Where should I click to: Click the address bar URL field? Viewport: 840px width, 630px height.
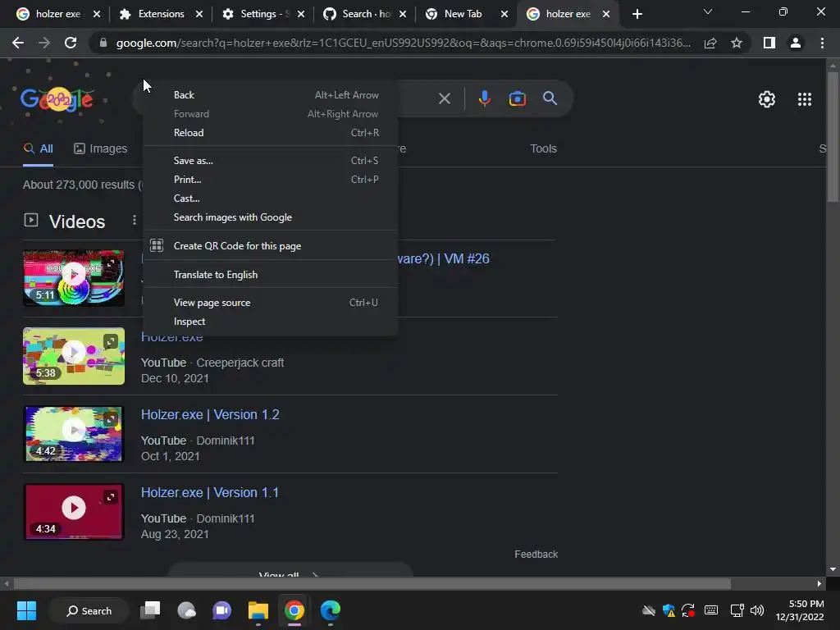404,43
